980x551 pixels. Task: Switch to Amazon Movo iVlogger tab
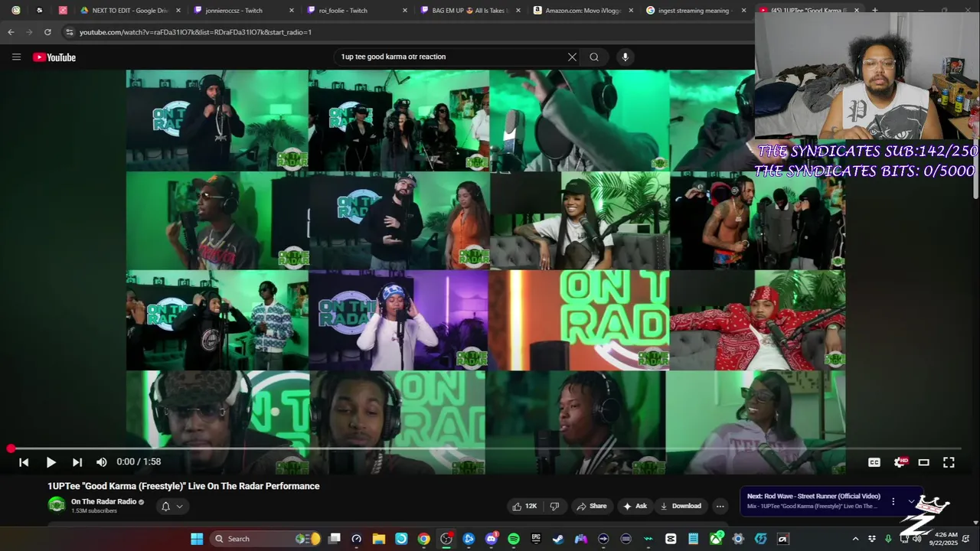582,11
